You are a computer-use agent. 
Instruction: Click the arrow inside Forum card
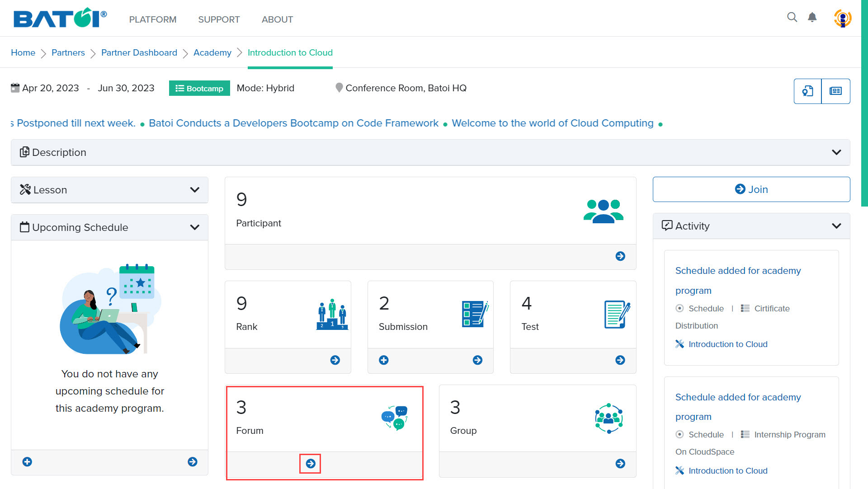310,463
